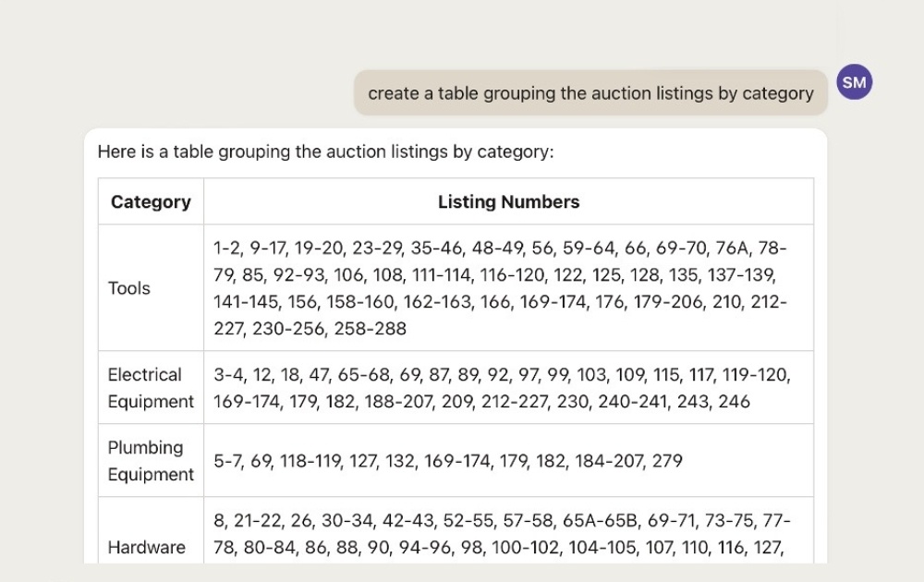The height and width of the screenshot is (582, 924).
Task: Select the Category column header
Action: (151, 201)
